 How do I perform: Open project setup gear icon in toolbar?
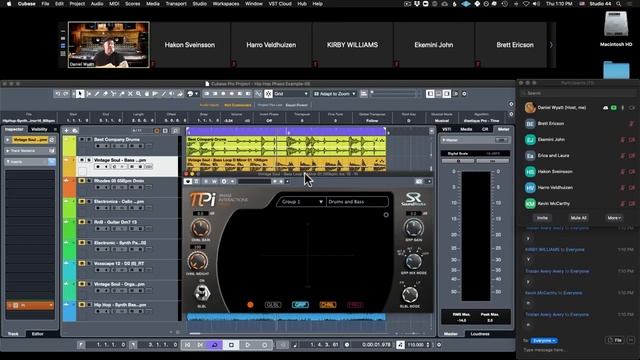464,94
